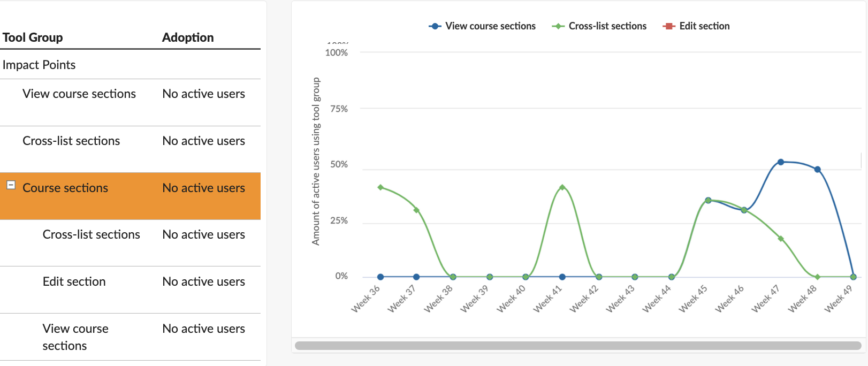Toggle Cross-list sections legend series

point(599,26)
